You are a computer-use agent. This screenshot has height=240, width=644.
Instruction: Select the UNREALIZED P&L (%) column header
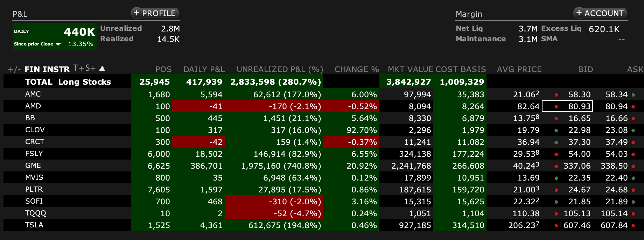[x=279, y=69]
